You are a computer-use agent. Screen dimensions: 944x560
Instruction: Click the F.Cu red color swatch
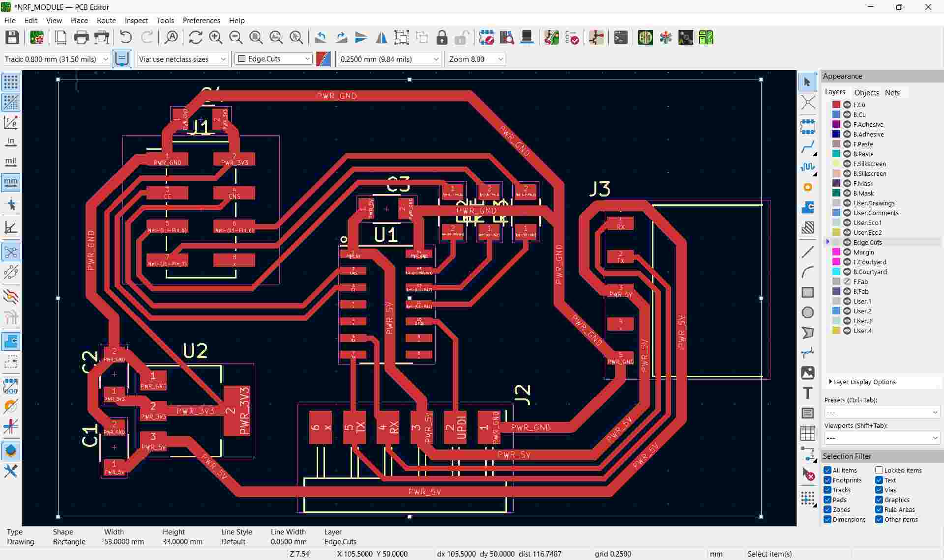tap(836, 105)
